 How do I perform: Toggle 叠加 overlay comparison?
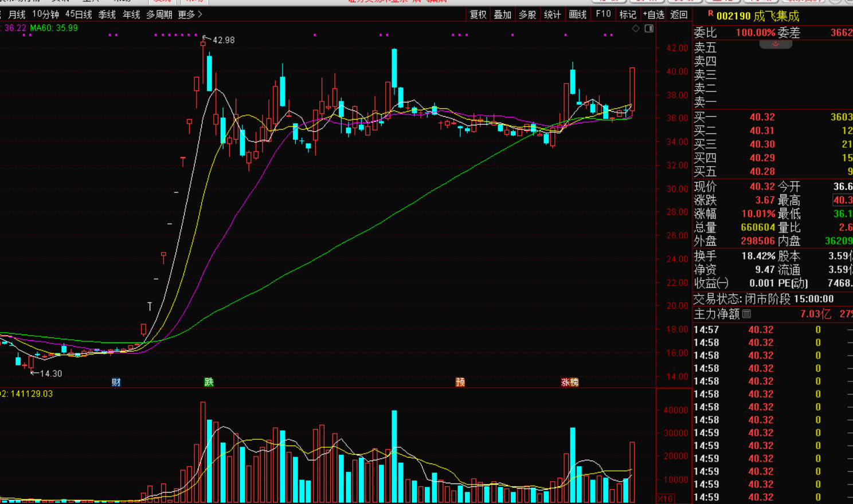pos(503,14)
